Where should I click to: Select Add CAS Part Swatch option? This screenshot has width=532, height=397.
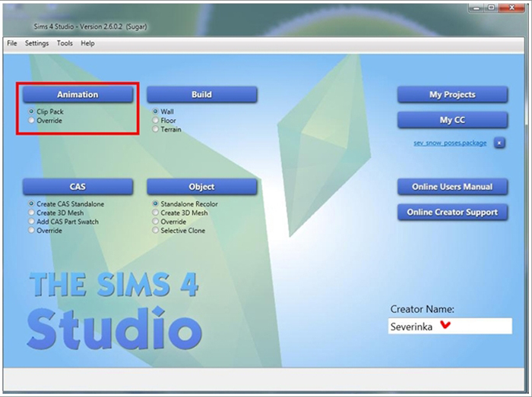pos(31,222)
